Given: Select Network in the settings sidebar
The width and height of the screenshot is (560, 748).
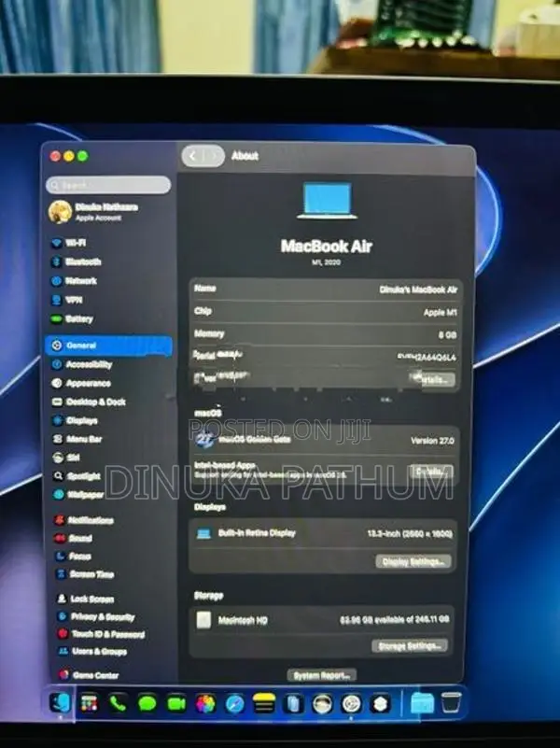Looking at the screenshot, I should pyautogui.click(x=74, y=281).
